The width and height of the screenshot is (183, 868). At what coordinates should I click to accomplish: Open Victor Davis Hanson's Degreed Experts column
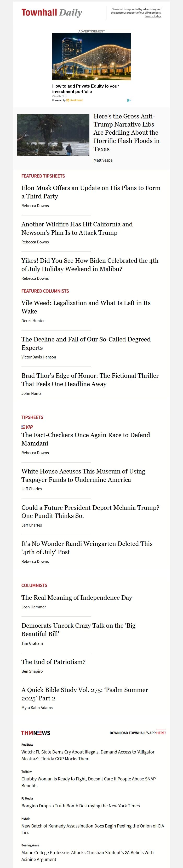point(86,343)
